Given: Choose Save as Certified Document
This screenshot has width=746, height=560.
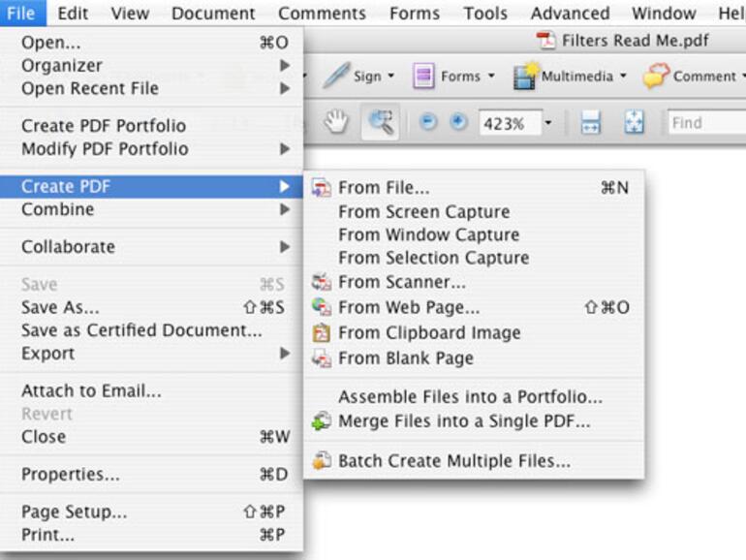Looking at the screenshot, I should point(141,330).
